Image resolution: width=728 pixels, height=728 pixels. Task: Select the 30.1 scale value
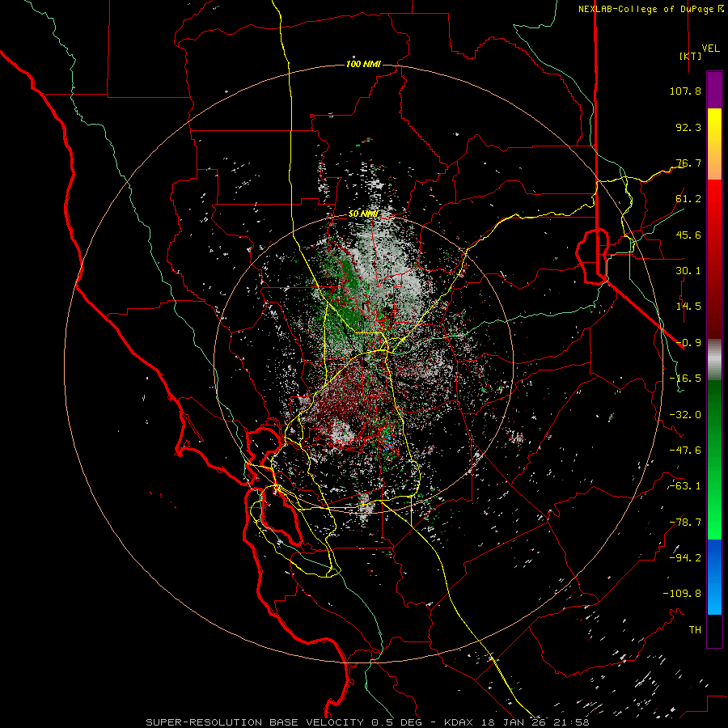688,271
